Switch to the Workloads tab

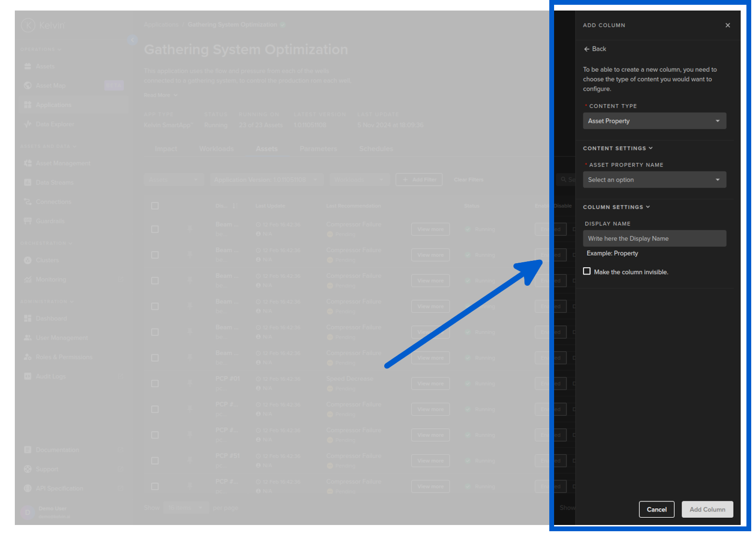(216, 149)
